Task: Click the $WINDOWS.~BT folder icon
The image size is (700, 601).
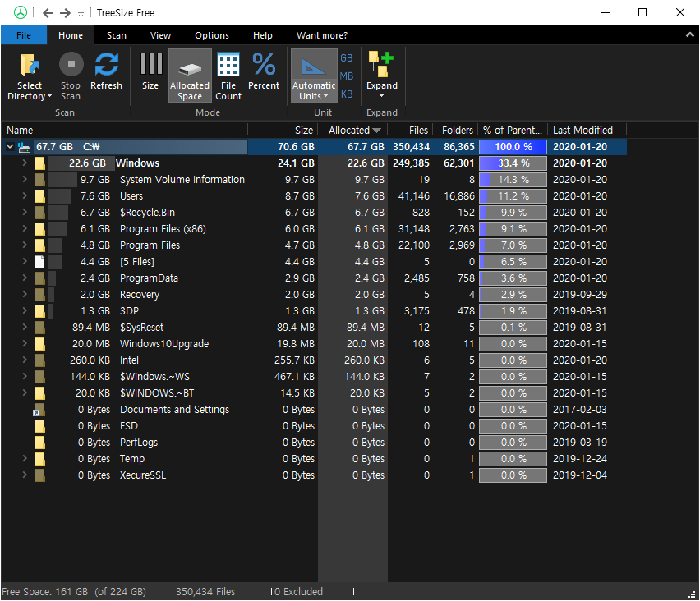Action: click(x=39, y=393)
